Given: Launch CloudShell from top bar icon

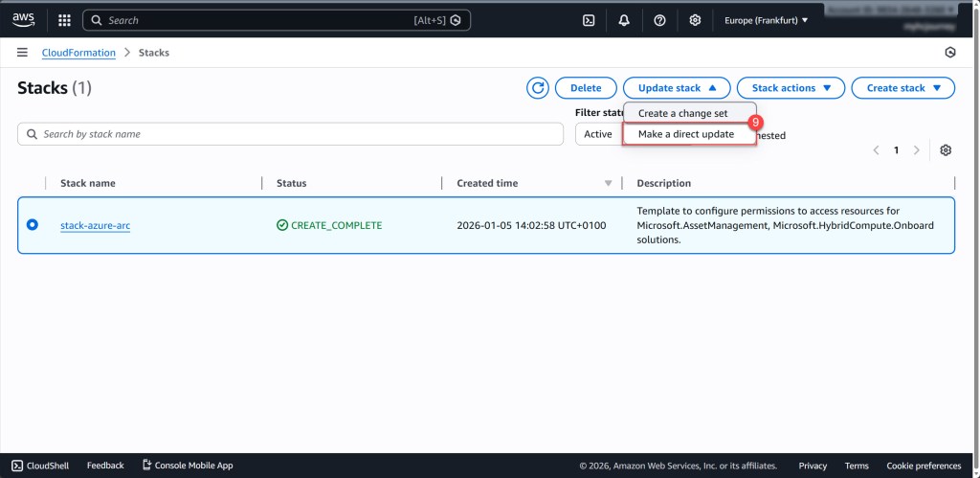Looking at the screenshot, I should click(590, 20).
